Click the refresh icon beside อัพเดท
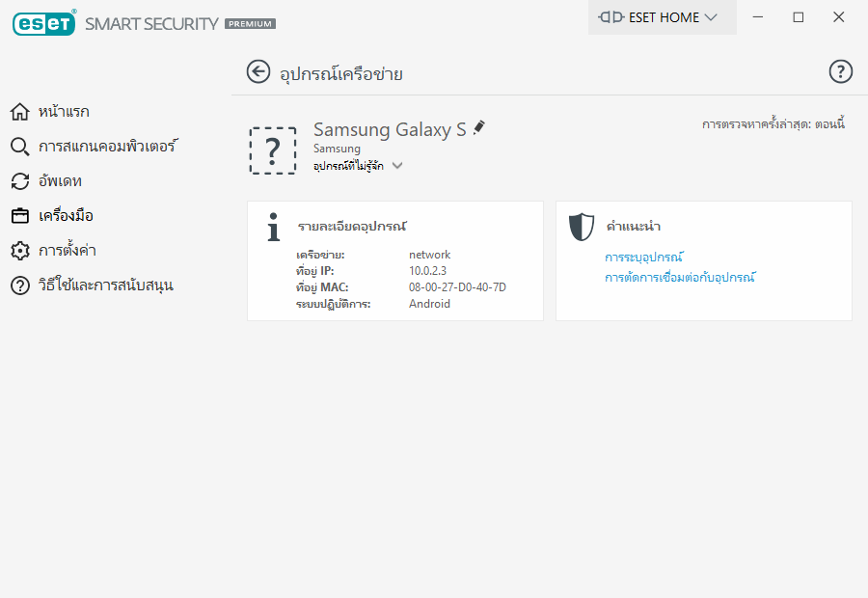This screenshot has width=868, height=598. pos(20,181)
